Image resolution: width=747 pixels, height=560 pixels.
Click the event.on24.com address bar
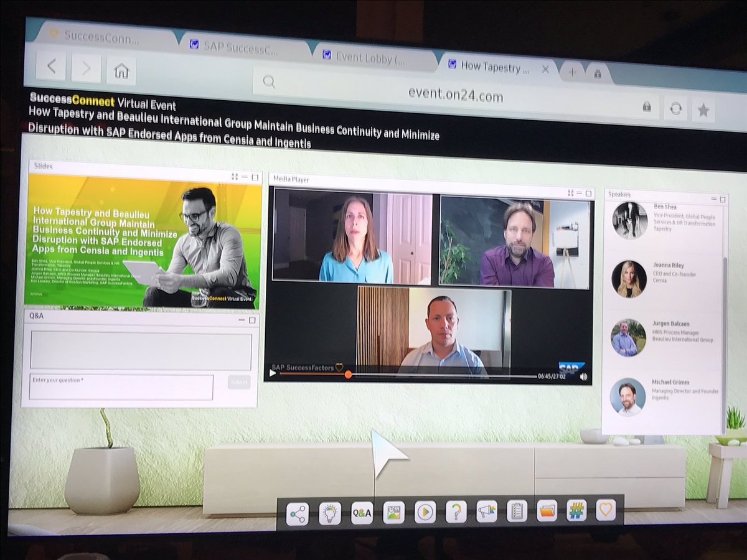tap(456, 94)
